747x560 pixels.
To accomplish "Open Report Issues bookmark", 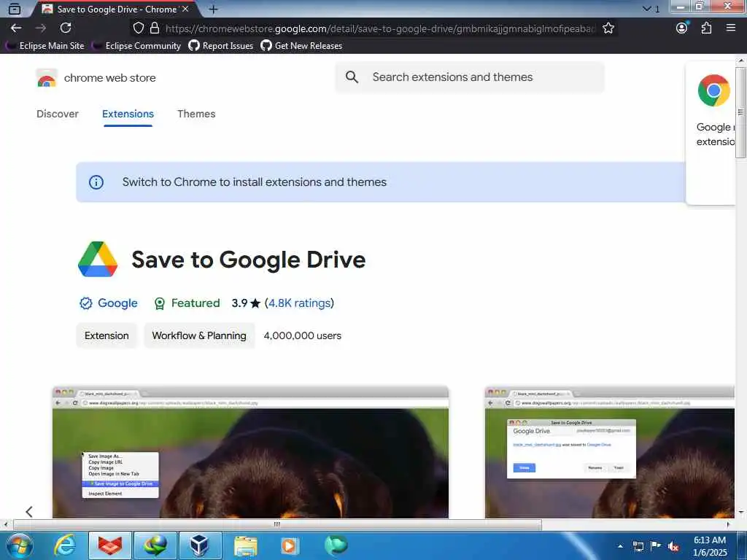I will point(221,46).
